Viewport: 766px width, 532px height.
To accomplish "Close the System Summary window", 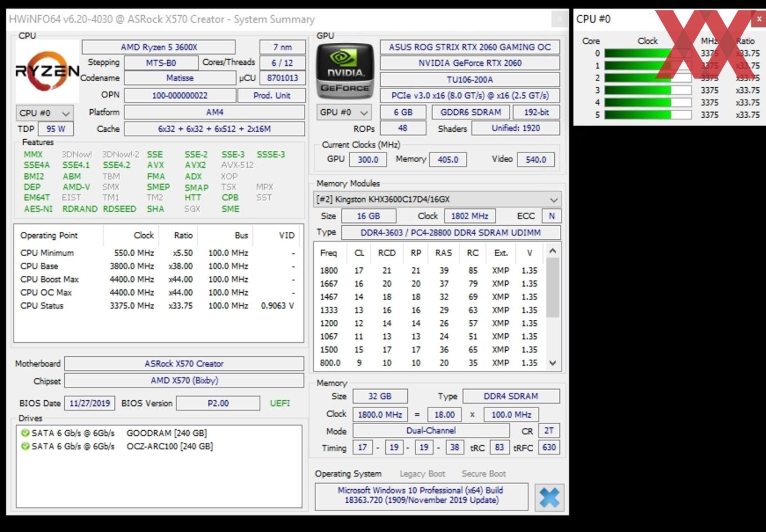I will pos(559,19).
